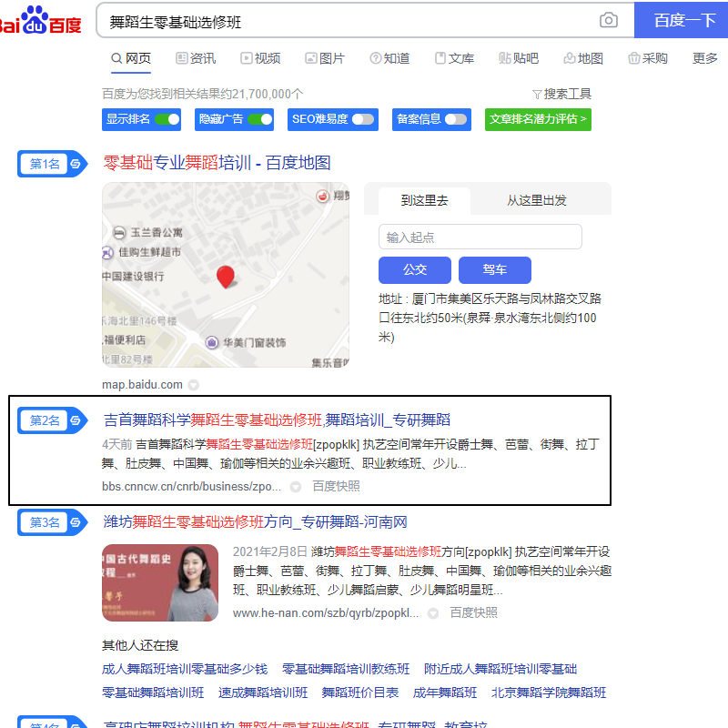Switch to the 网页 tab

131,58
